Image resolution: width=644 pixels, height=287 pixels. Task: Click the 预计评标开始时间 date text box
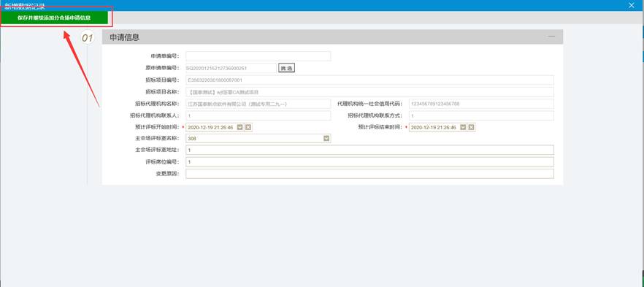click(x=211, y=127)
